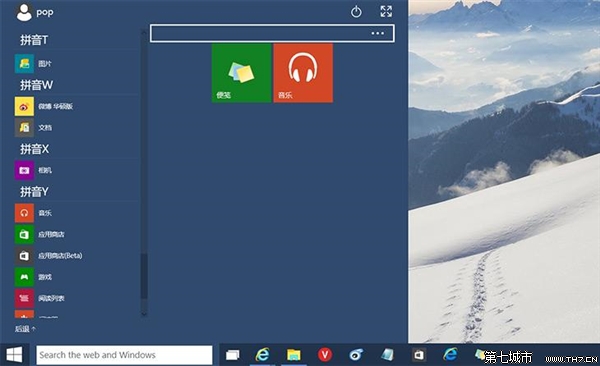Image resolution: width=600 pixels, height=366 pixels.
Task: Click the power button icon
Action: (356, 11)
